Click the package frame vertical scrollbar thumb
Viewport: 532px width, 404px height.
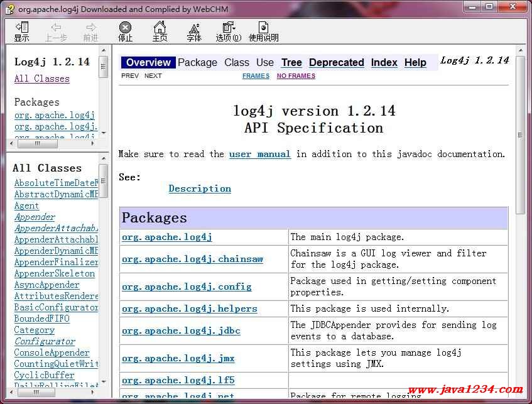click(104, 67)
